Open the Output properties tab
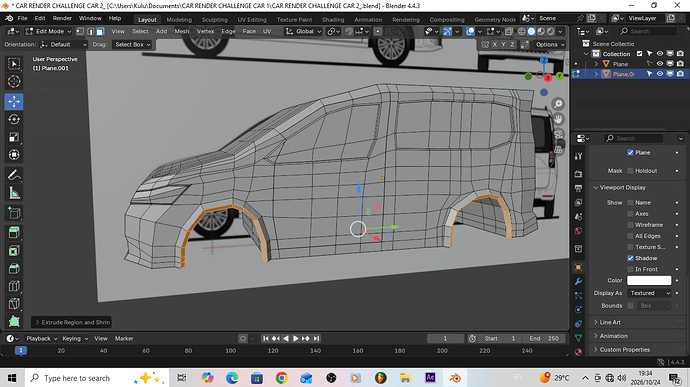The image size is (690, 387). [x=579, y=188]
